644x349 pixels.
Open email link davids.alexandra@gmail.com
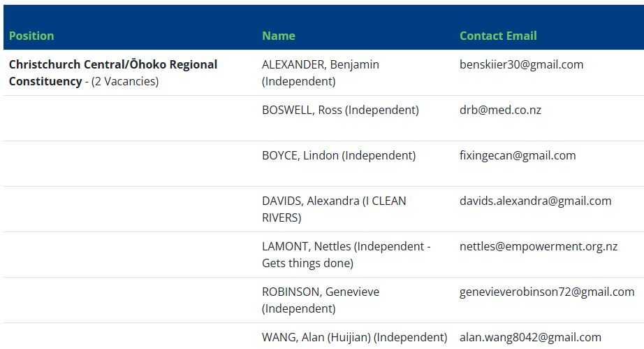536,201
